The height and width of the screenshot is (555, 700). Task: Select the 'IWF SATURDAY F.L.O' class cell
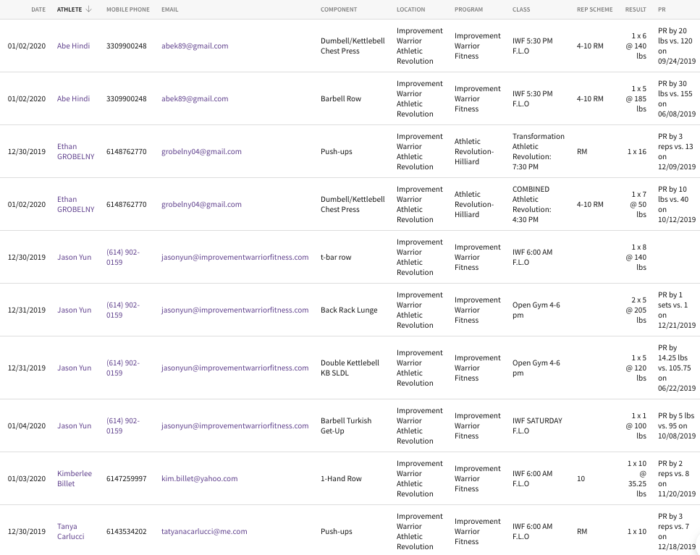pyautogui.click(x=537, y=426)
